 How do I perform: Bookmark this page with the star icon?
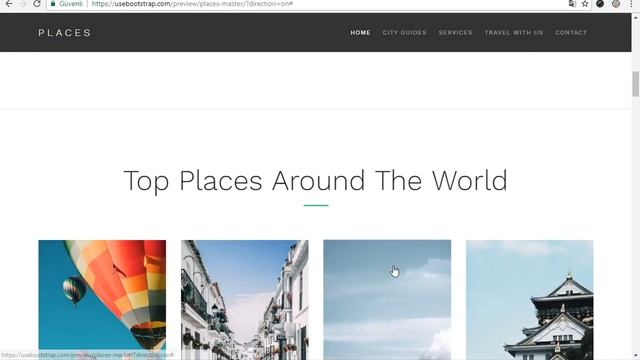pos(585,4)
